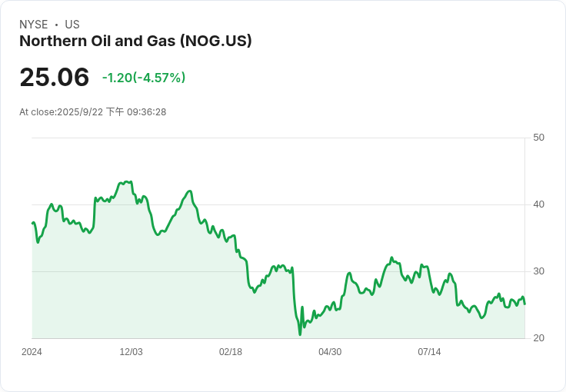Click the 25.06 current price
The width and height of the screenshot is (566, 392).
point(54,77)
